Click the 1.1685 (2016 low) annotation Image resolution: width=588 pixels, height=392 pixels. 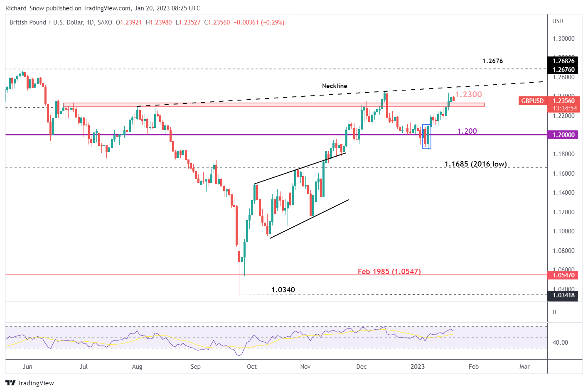click(x=476, y=164)
